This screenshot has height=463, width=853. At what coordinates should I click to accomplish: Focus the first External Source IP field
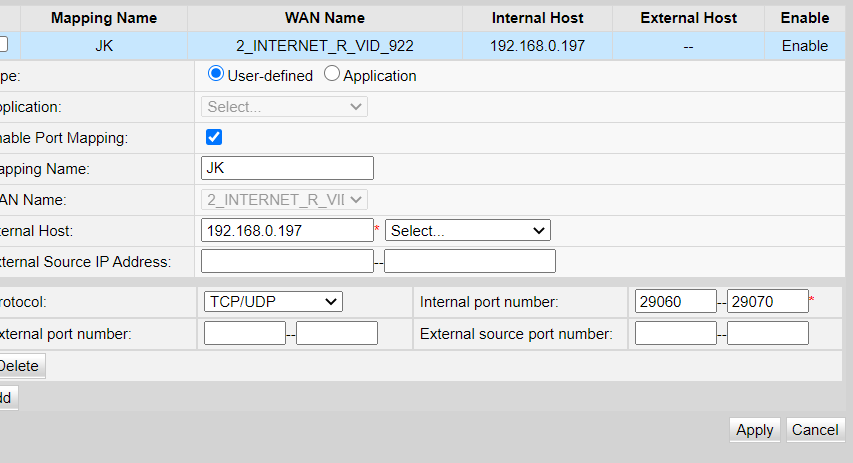coord(287,261)
